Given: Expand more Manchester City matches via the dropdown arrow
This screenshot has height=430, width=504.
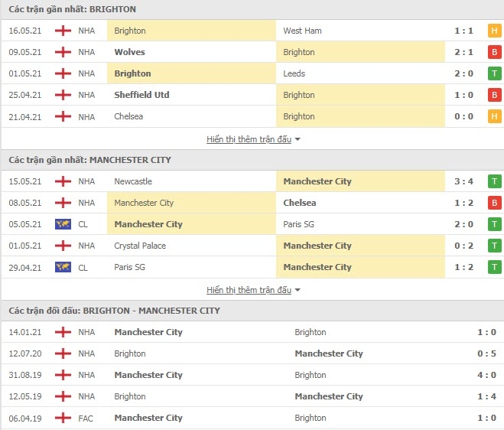Looking at the screenshot, I should pyautogui.click(x=298, y=290).
